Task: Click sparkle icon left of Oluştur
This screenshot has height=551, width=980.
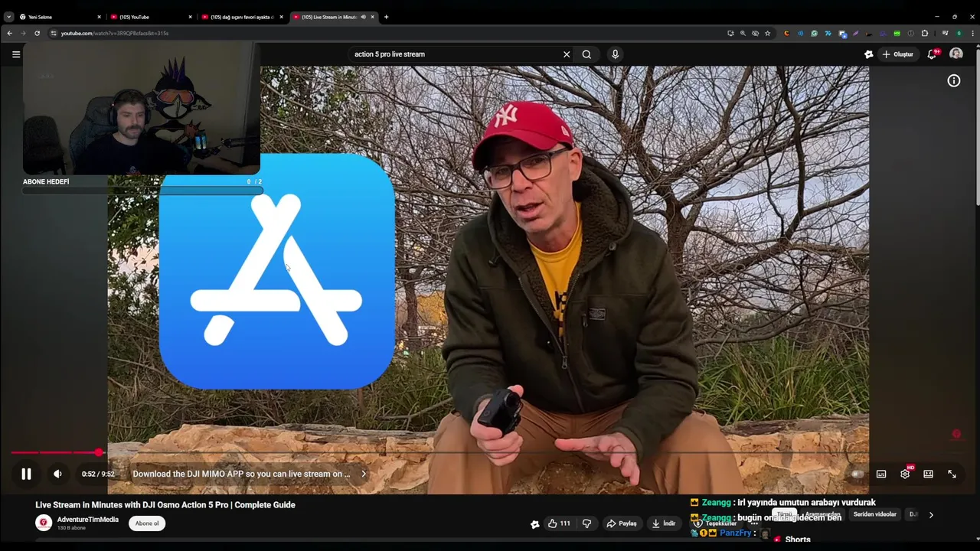Action: [x=868, y=54]
